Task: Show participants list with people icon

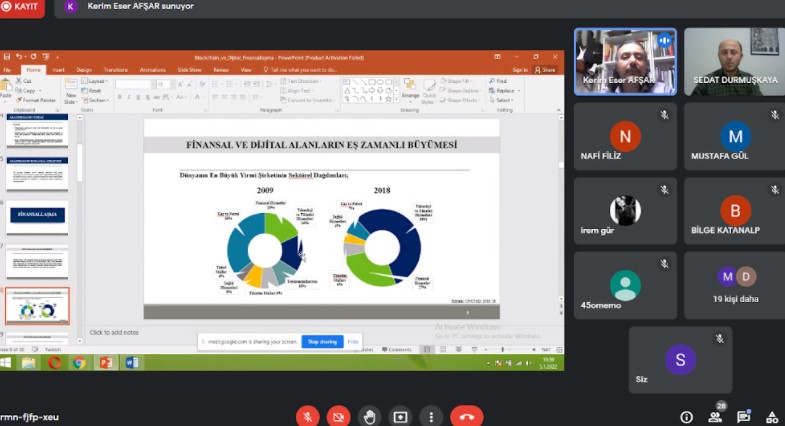Action: pos(717,416)
